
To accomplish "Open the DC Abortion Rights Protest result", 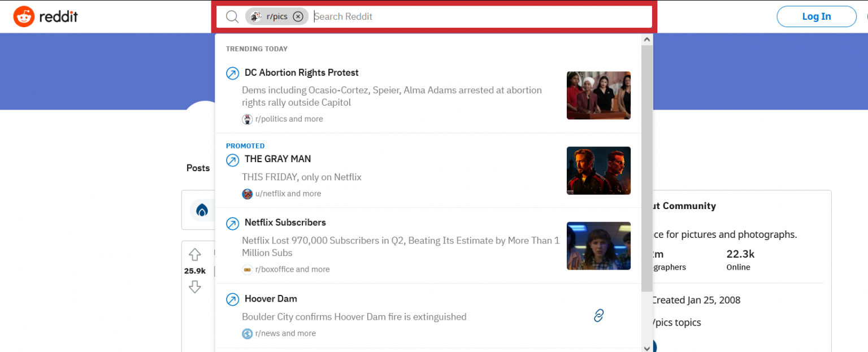I will 301,72.
